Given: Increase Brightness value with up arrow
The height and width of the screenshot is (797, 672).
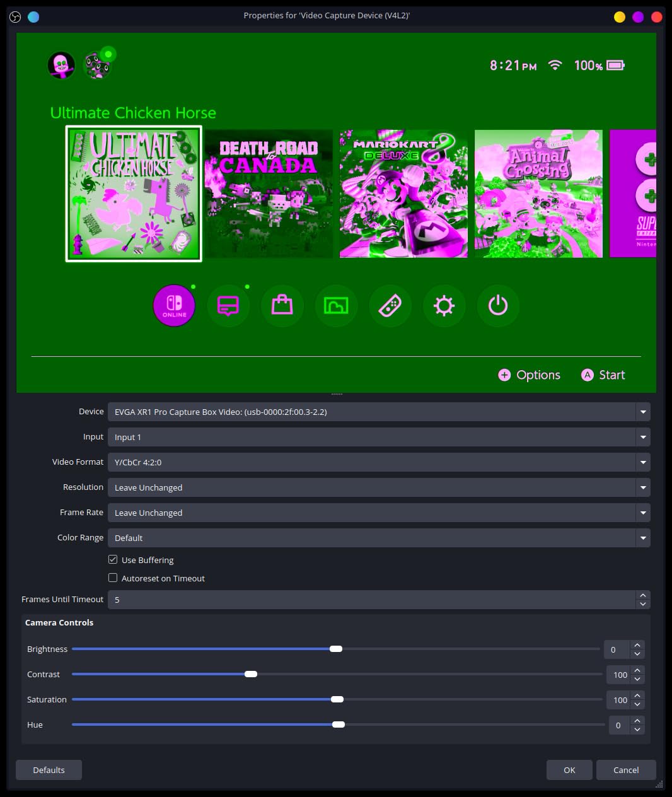Looking at the screenshot, I should tap(637, 645).
